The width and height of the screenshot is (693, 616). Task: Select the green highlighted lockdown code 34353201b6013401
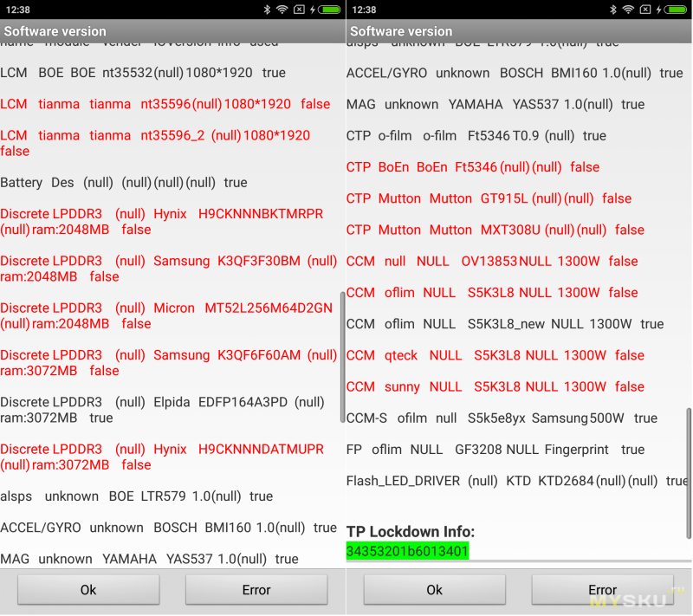coord(407,551)
